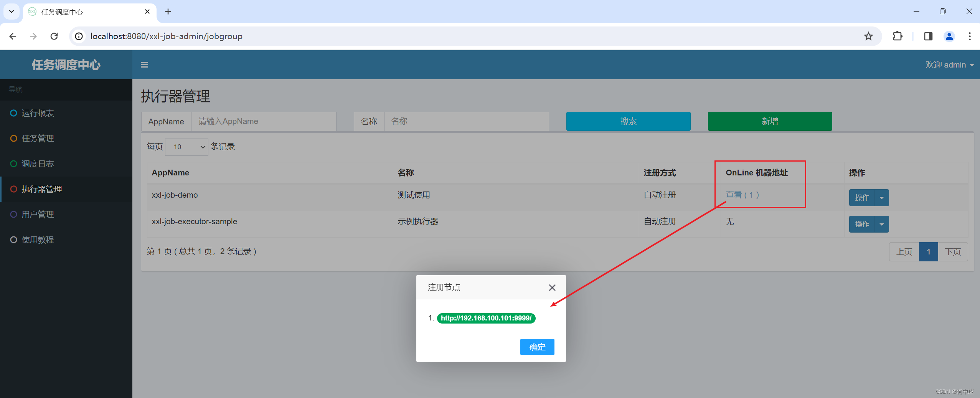
Task: Click 查看 ( 1 ) link
Action: (742, 195)
